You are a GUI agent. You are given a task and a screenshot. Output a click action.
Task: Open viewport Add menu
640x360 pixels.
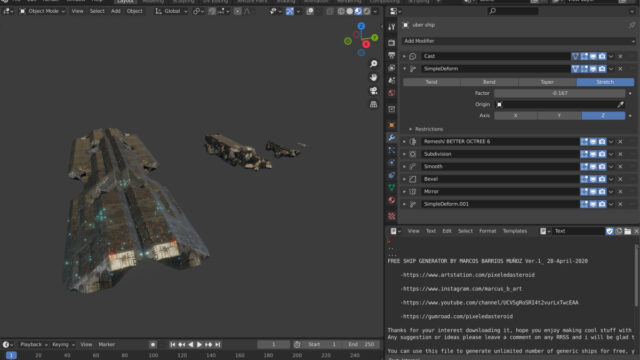tap(116, 11)
